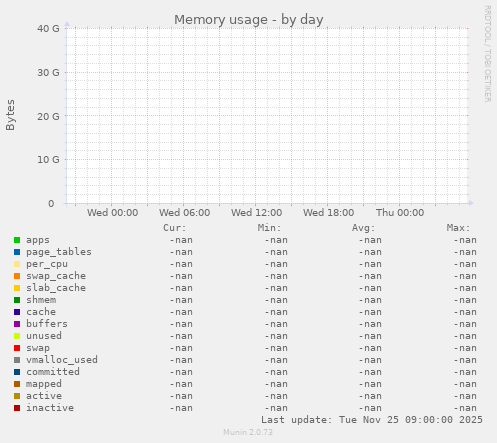Click the per_cpu pale yellow swatch

(x=17, y=264)
